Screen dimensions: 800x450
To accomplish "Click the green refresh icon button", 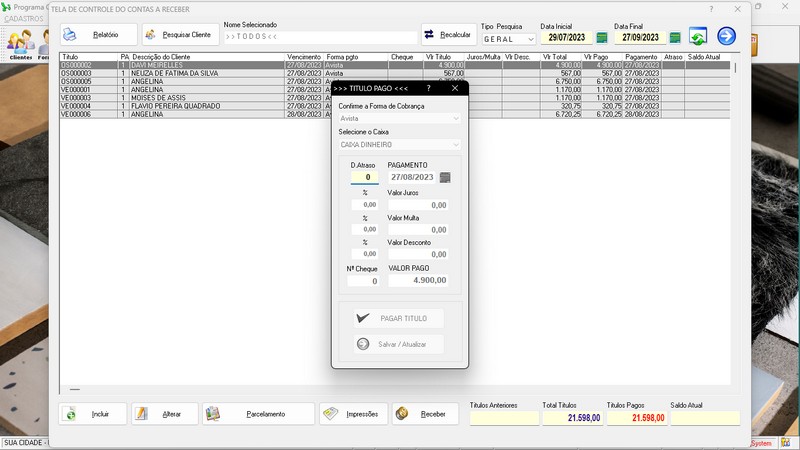I will (x=698, y=37).
